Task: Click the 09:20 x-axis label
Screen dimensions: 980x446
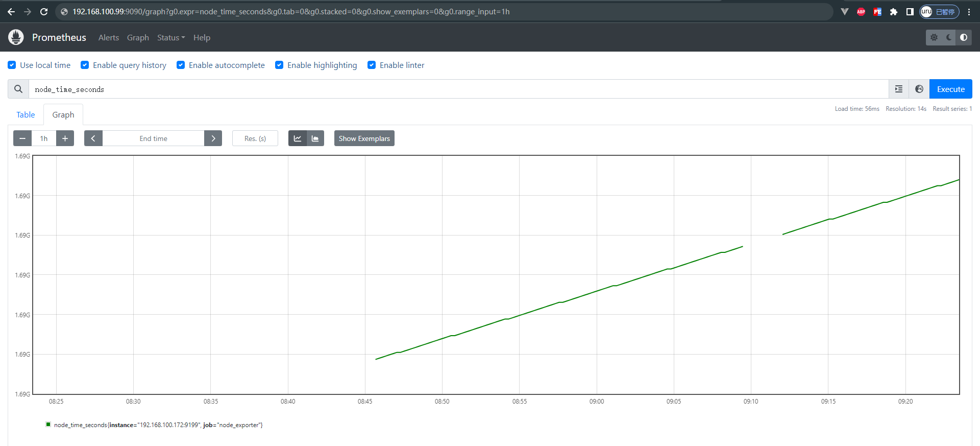Action: click(905, 402)
